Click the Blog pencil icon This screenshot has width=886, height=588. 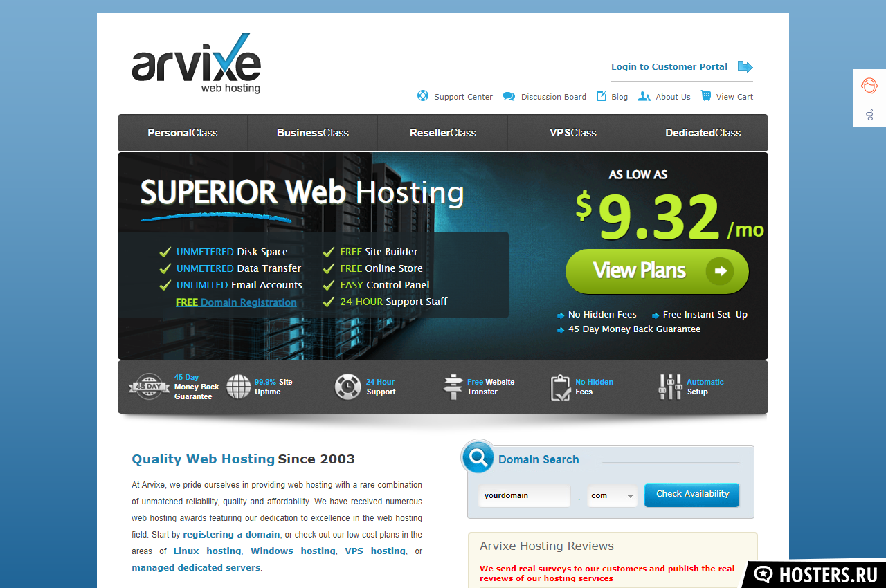click(602, 95)
